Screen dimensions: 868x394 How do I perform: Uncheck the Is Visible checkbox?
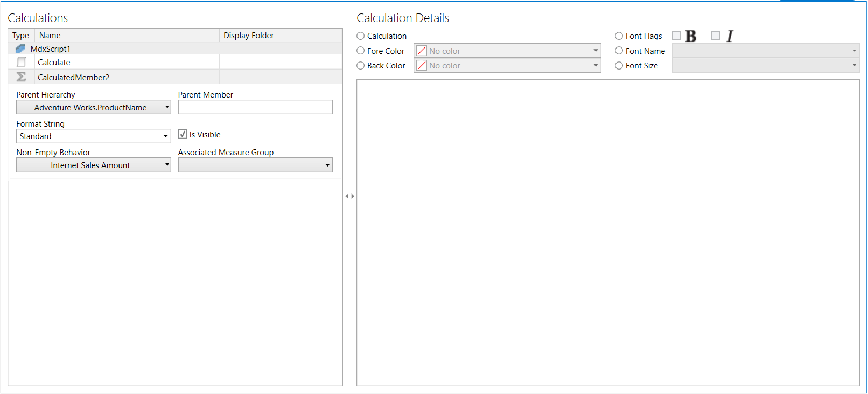(x=183, y=134)
